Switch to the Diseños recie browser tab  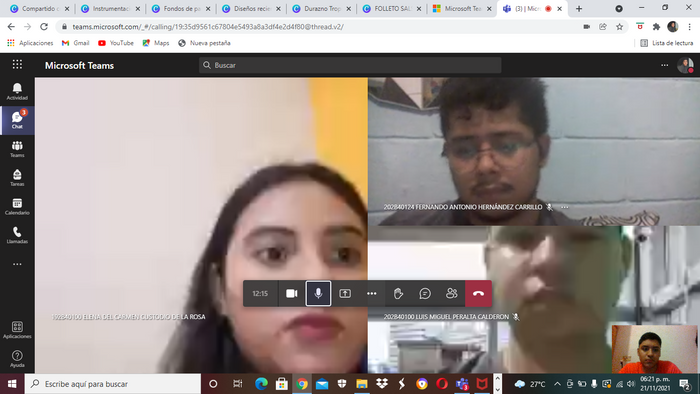(x=251, y=8)
